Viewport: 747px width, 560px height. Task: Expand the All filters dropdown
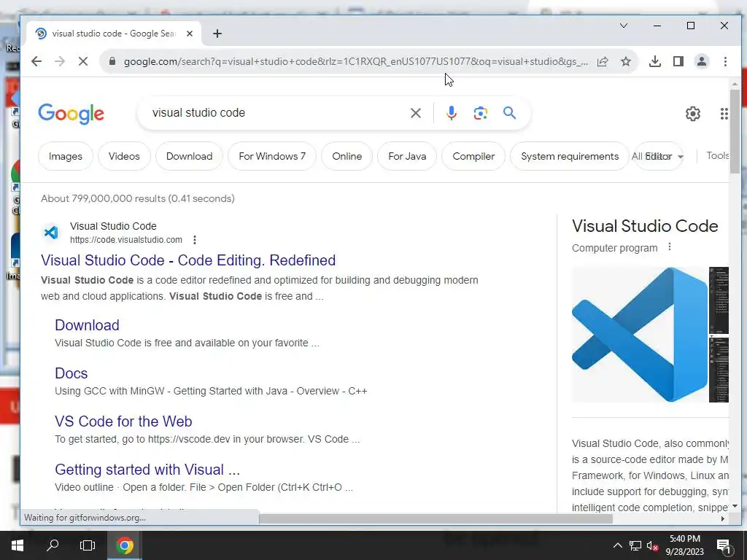[x=658, y=156]
